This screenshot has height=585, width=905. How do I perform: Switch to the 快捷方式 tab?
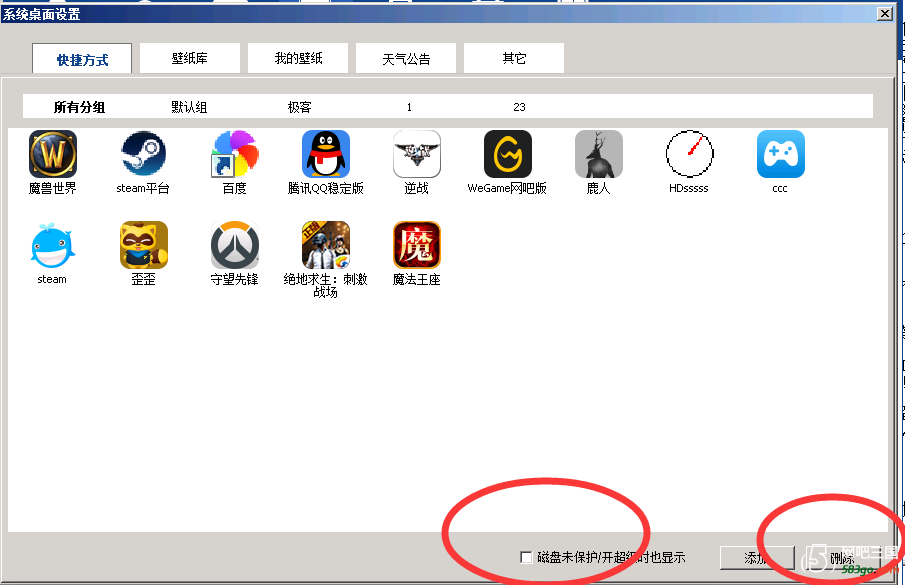coord(82,59)
